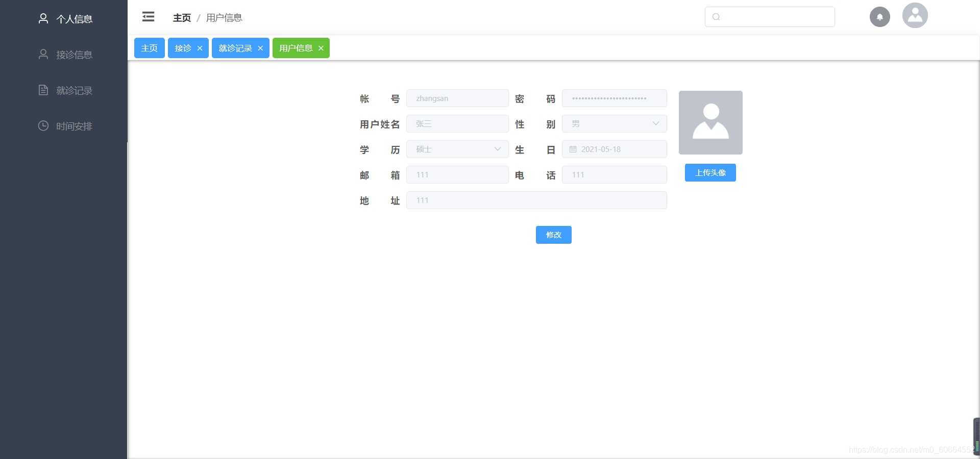Open the 时间安排 sidebar menu
This screenshot has width=980, height=459.
pos(64,126)
